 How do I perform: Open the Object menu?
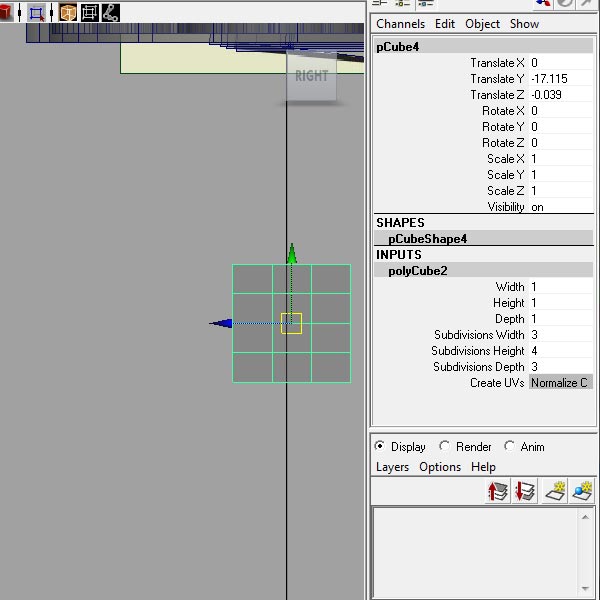(482, 24)
